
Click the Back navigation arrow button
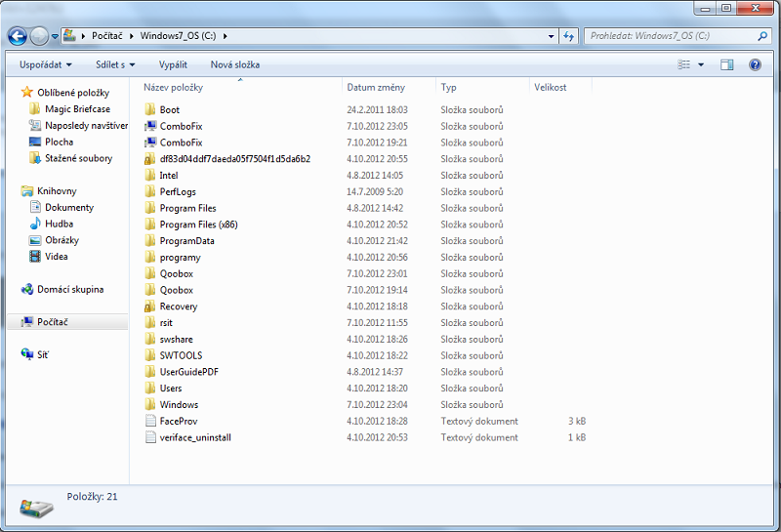[x=18, y=37]
